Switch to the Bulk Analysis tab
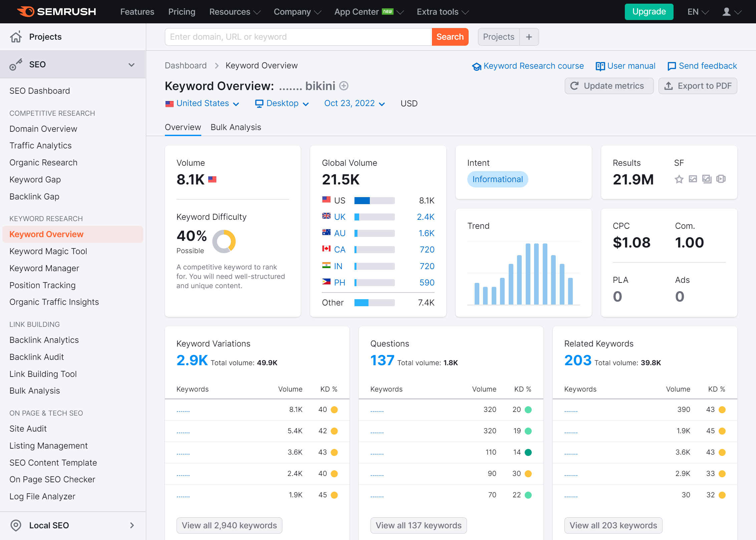The image size is (756, 540). pyautogui.click(x=236, y=127)
